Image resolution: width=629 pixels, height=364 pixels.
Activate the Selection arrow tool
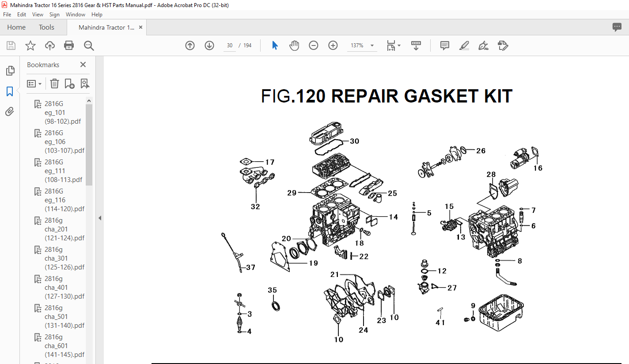275,45
